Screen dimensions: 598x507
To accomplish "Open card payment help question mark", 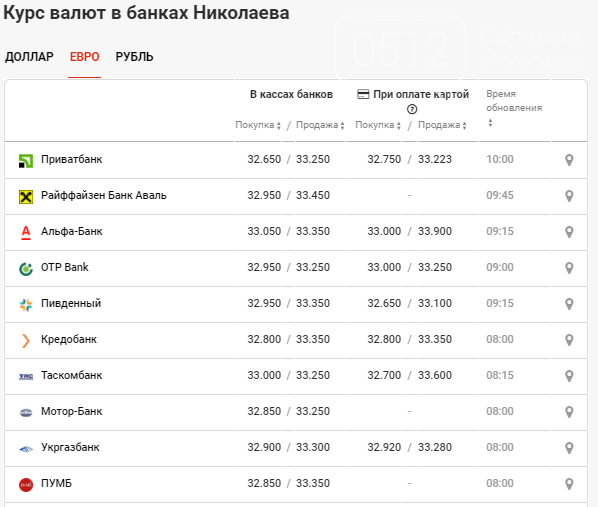I will pos(412,109).
